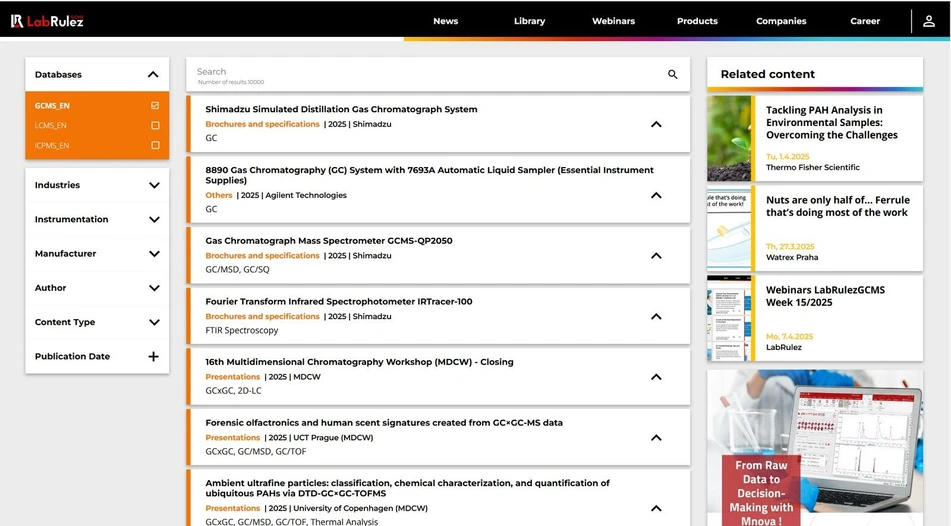Click the Agilent Technologies manufacturer text
Image resolution: width=951 pixels, height=526 pixels.
point(306,195)
